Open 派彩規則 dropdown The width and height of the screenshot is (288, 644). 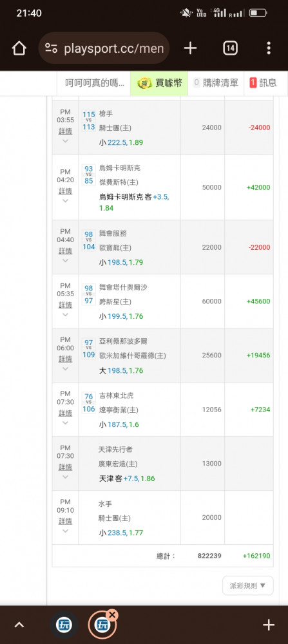tap(248, 585)
